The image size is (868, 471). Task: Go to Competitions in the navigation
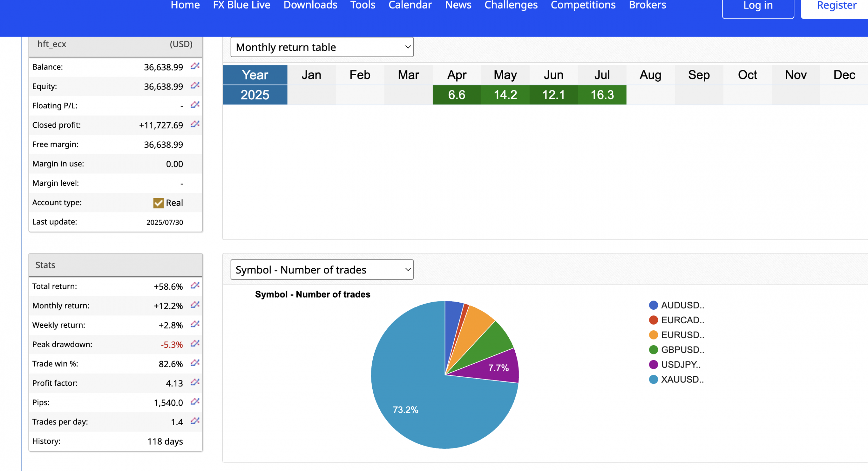[x=583, y=5]
